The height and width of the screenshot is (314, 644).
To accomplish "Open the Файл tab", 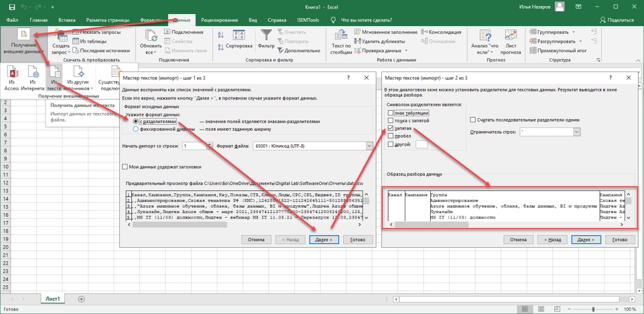I will pyautogui.click(x=12, y=20).
